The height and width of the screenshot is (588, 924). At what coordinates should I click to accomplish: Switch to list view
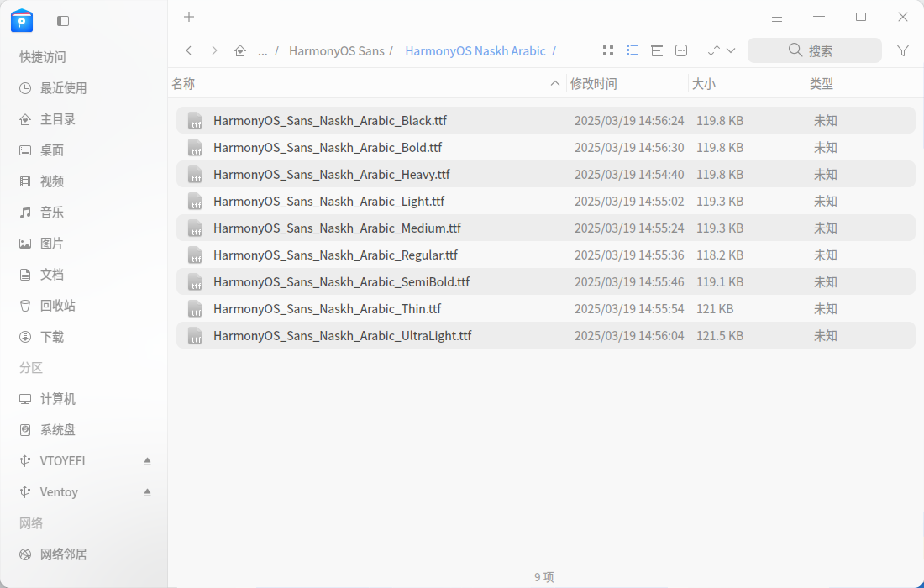point(633,50)
